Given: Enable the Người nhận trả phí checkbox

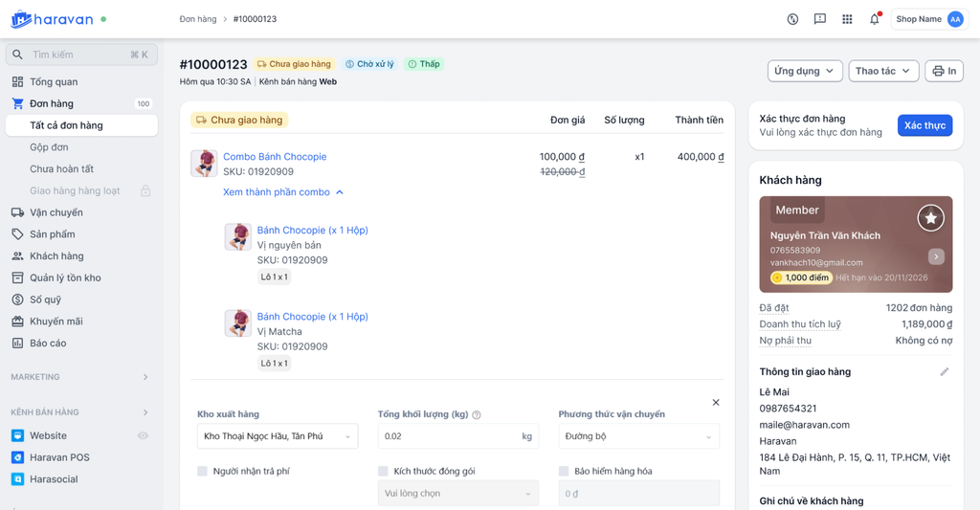Looking at the screenshot, I should 203,471.
